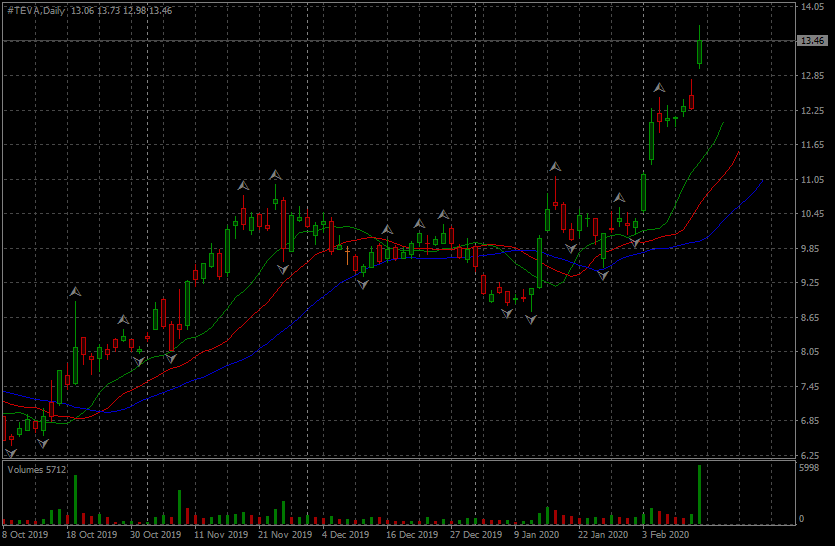Screen dimensions: 835x546
Task: Click the 5998 volume scale label
Action: [x=809, y=468]
